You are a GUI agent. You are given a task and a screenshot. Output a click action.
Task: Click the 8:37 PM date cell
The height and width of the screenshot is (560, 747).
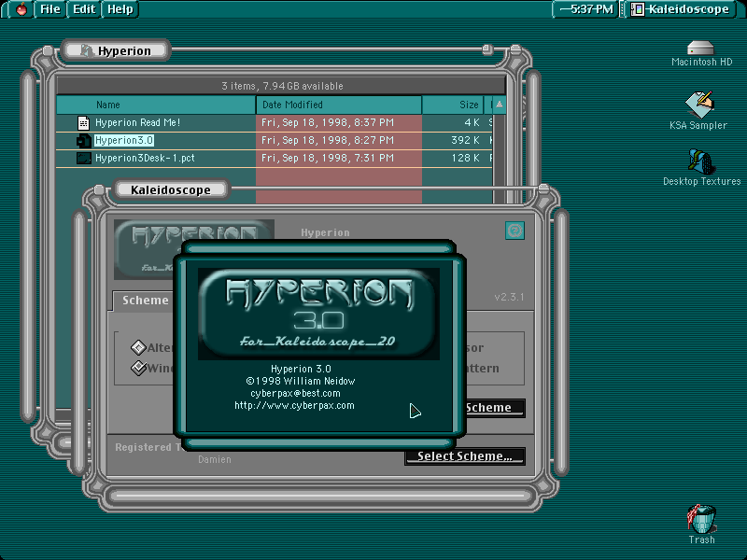point(328,123)
